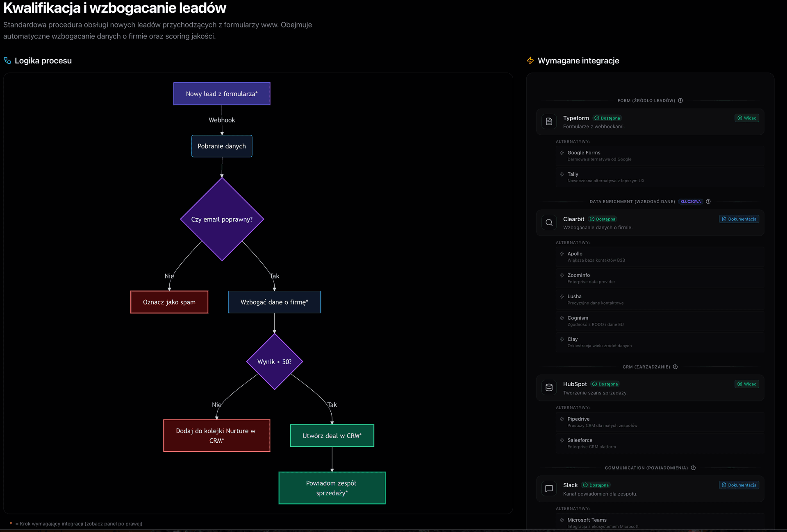Click the 'Powiadom zespół sprzedaży' node
Viewport: 787px width, 532px height.
(x=332, y=488)
